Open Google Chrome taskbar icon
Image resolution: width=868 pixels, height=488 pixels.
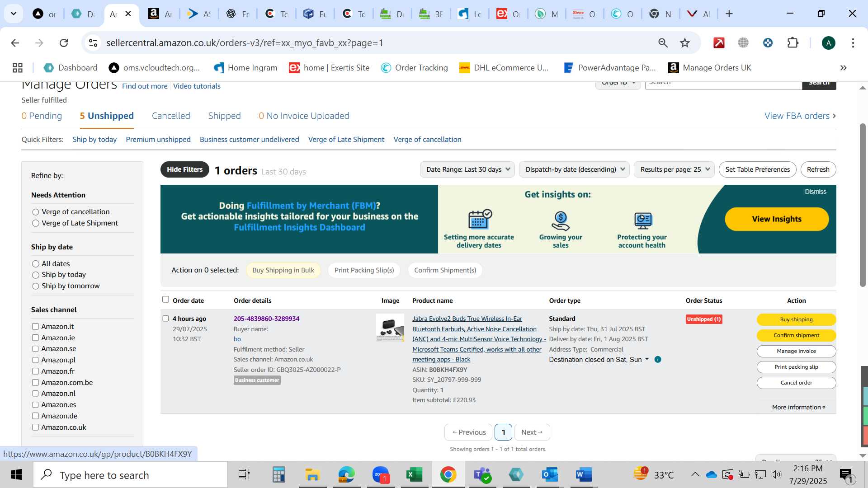(448, 475)
